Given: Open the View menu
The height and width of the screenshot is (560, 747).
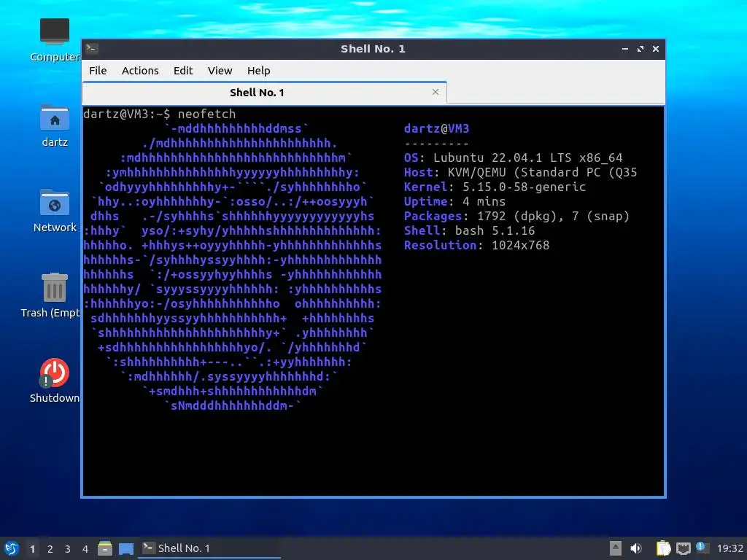Looking at the screenshot, I should pos(220,71).
